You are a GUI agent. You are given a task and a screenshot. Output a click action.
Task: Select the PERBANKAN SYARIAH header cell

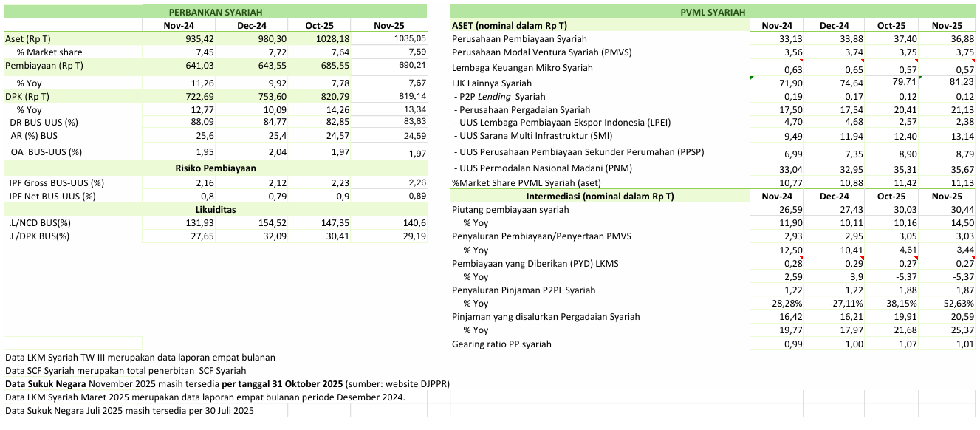[216, 12]
